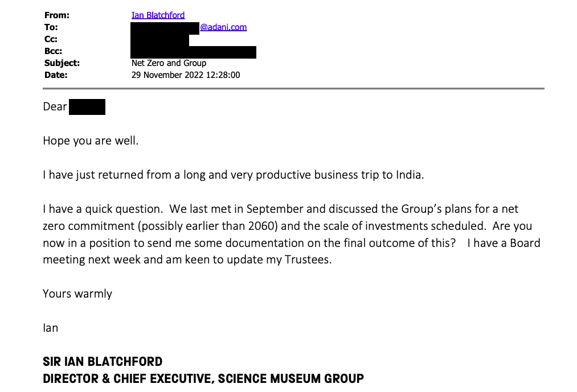Click the bold "SIR IAN BLATCHFORD" signature name
Screen dimensions: 577x392
point(103,362)
